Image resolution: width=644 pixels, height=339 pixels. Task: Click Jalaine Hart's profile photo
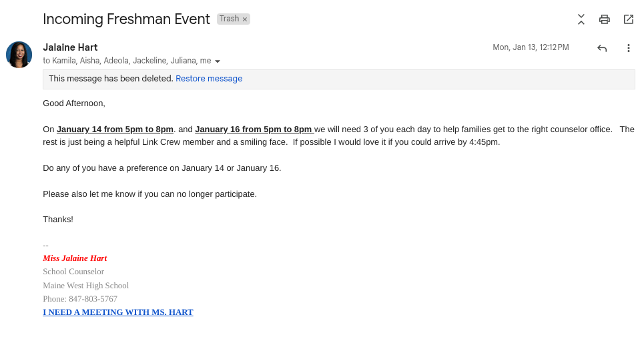tap(19, 54)
